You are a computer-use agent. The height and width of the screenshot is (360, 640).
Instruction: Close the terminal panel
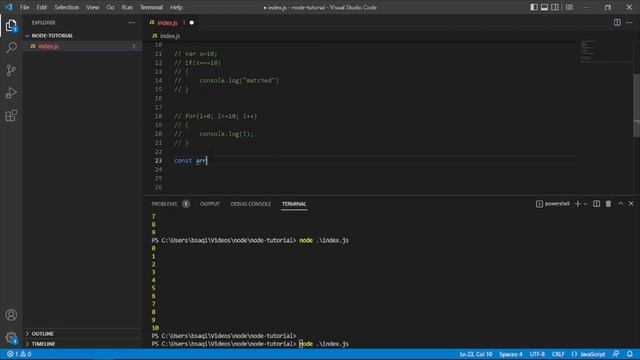(631, 204)
